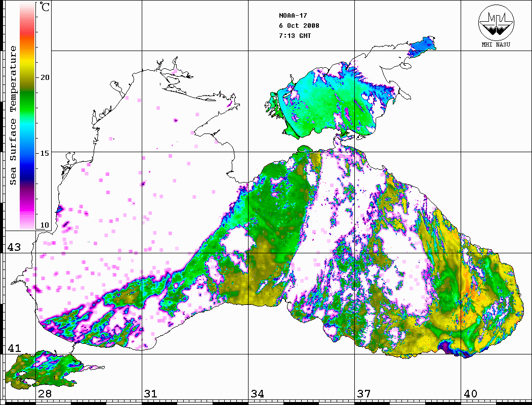Click the 'NOAA-17' satellite label
Screen dimensions: 532x405
tap(293, 16)
